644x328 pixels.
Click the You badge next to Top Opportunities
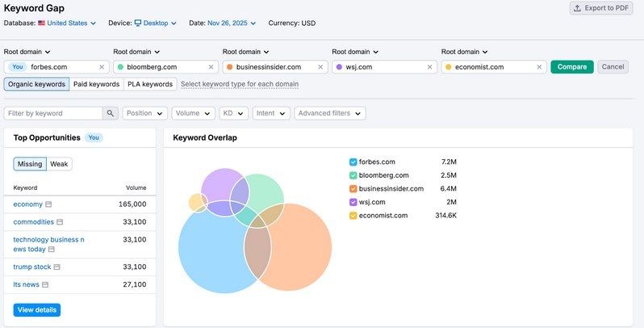(x=94, y=137)
